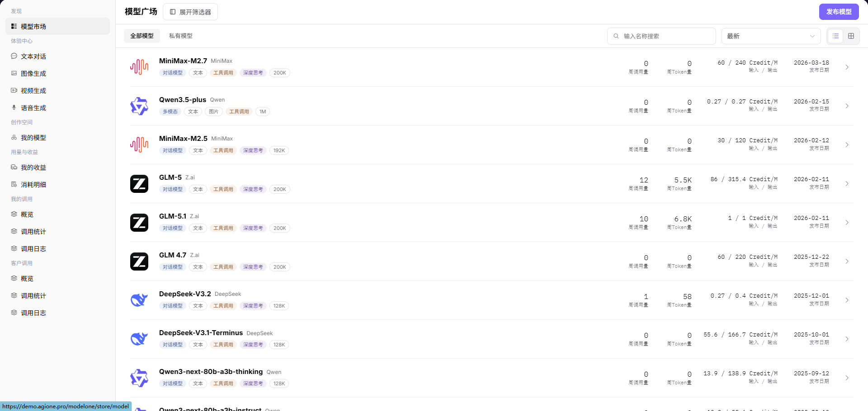Click the 调用日志 icon under 我的调用
Viewport: 868px width, 411px height.
tap(14, 248)
